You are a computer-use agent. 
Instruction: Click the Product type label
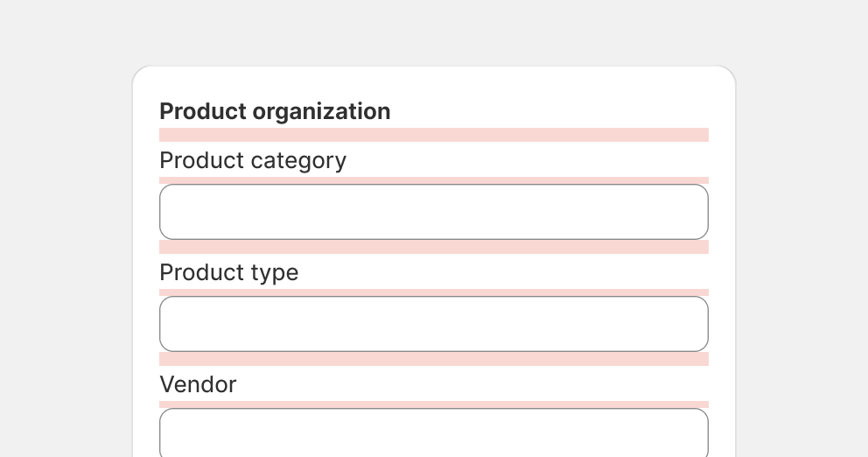click(x=228, y=272)
